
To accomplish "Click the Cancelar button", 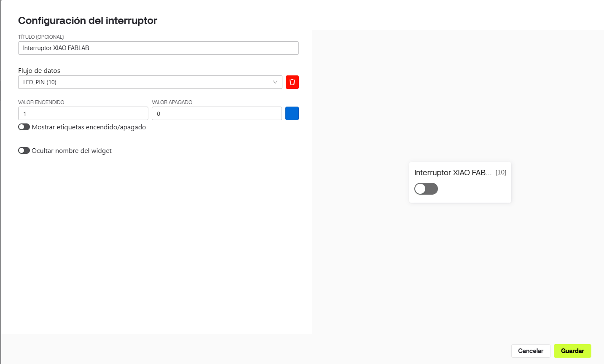I will point(531,351).
